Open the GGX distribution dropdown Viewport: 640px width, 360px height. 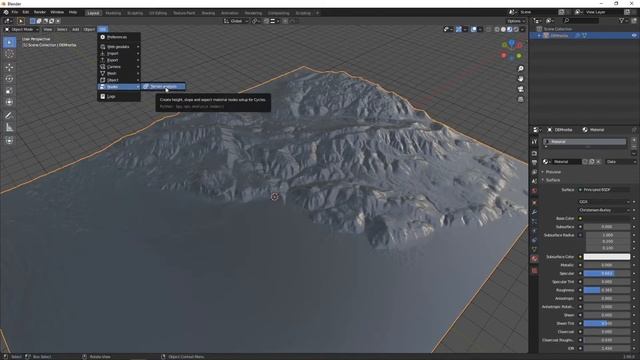604,202
